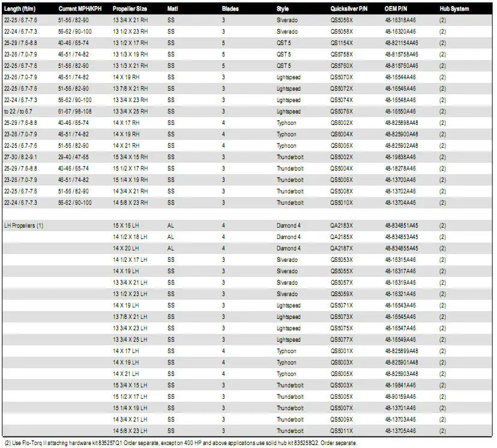497x448 pixels.
Task: Select Quicksilver part number QS6002X
Action: (342, 123)
